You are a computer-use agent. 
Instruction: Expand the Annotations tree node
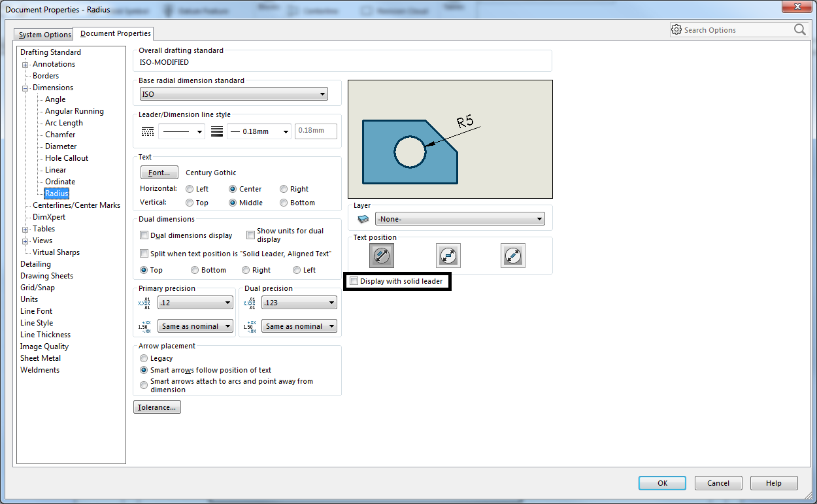(x=25, y=64)
